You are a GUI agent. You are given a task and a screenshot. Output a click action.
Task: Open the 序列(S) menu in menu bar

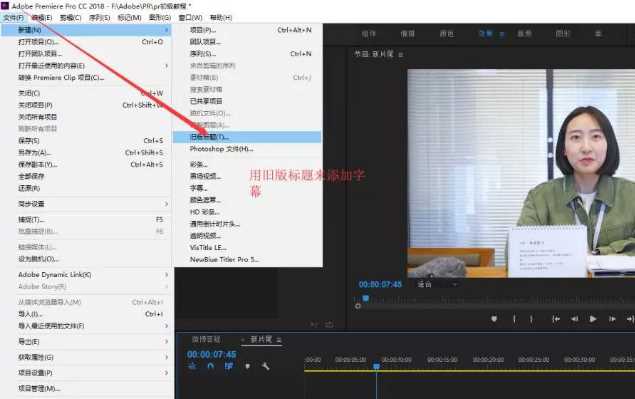coord(99,18)
